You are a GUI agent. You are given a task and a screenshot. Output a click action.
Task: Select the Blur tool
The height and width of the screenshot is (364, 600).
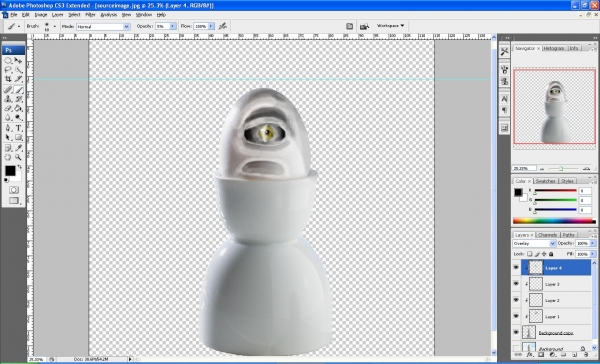8,118
